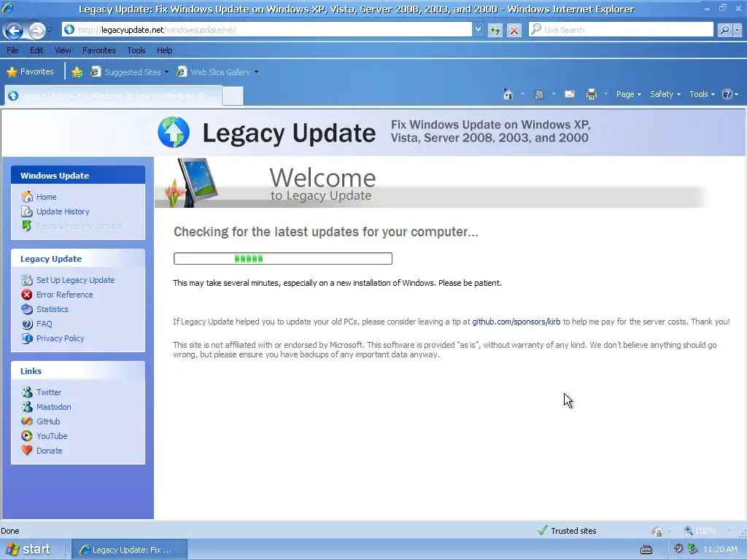Click the Donate heart icon

point(27,451)
